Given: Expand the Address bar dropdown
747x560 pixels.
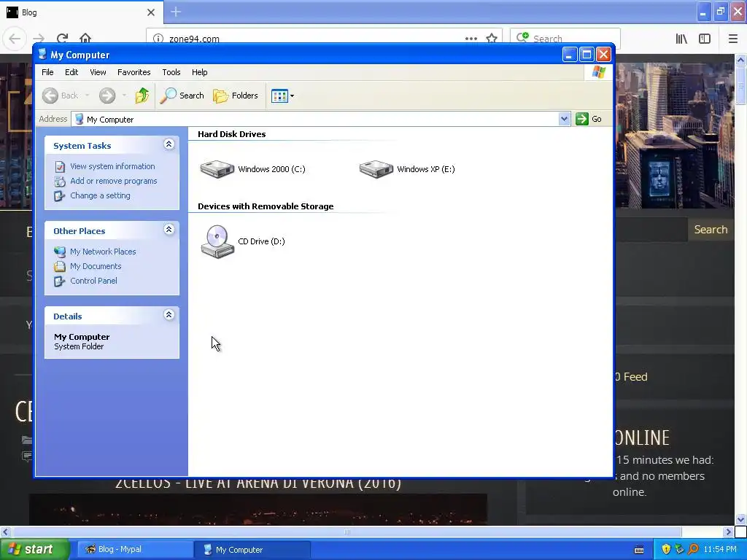Looking at the screenshot, I should 564,119.
